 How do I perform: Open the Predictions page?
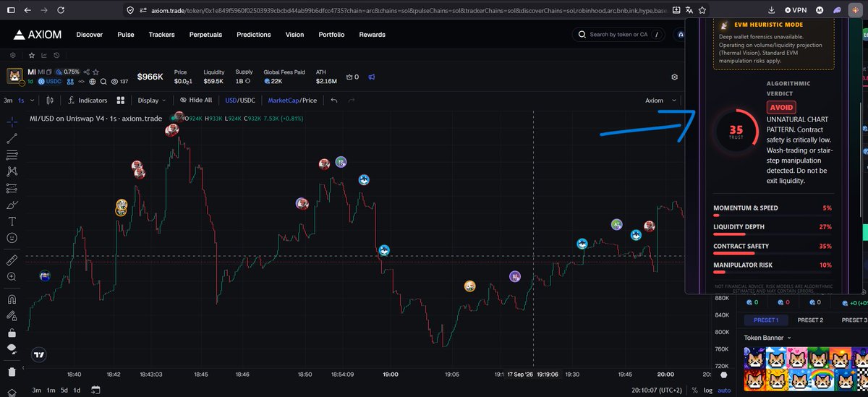254,34
